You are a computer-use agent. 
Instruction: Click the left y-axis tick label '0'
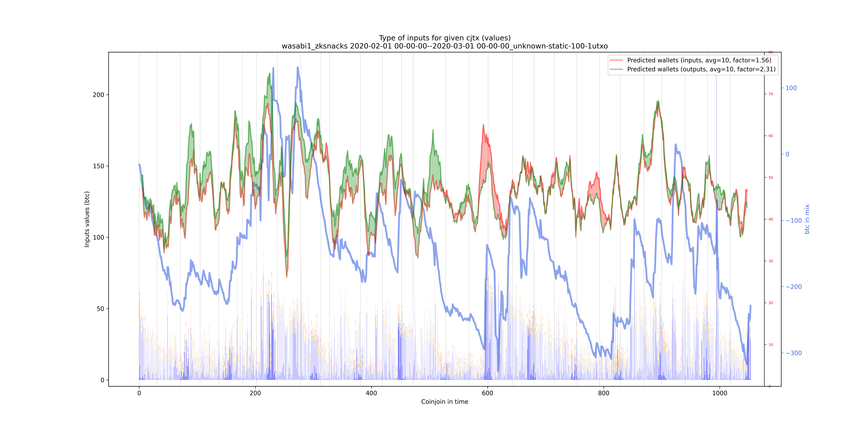click(x=102, y=380)
